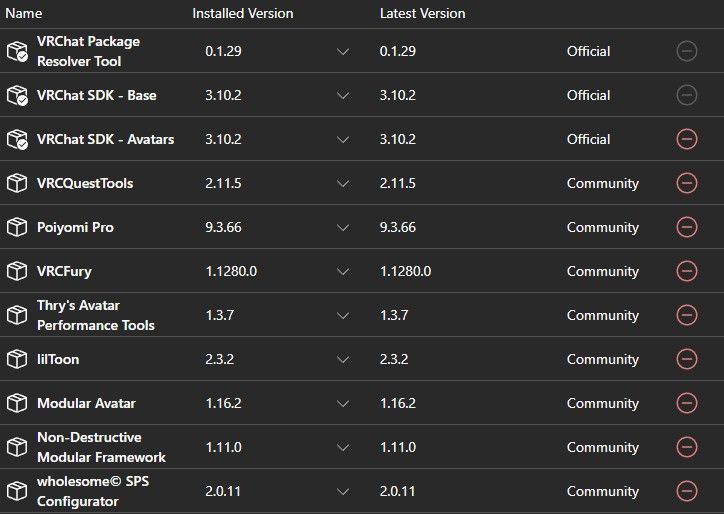Select the VRCQuestTools package name
Viewport: 724px width, 514px height.
pos(85,183)
